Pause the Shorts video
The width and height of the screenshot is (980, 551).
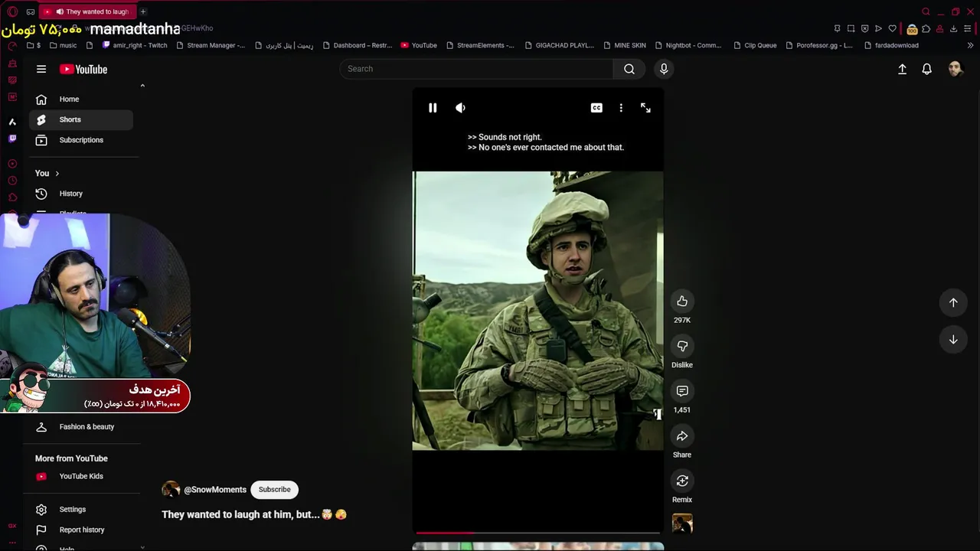click(x=433, y=108)
